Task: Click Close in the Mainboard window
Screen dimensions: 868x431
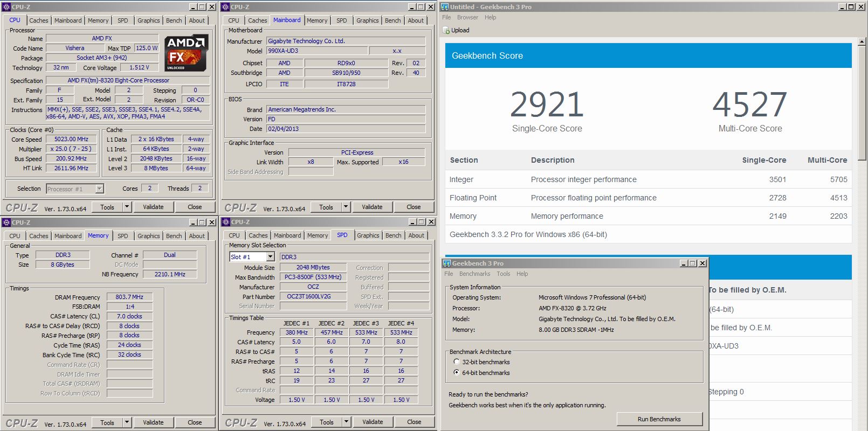Action: coord(414,207)
